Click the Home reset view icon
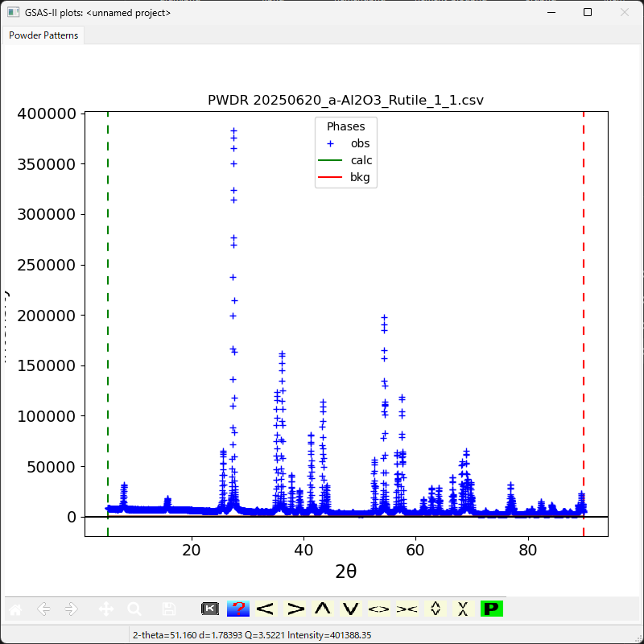Screen dimensions: 644x644 pos(16,609)
